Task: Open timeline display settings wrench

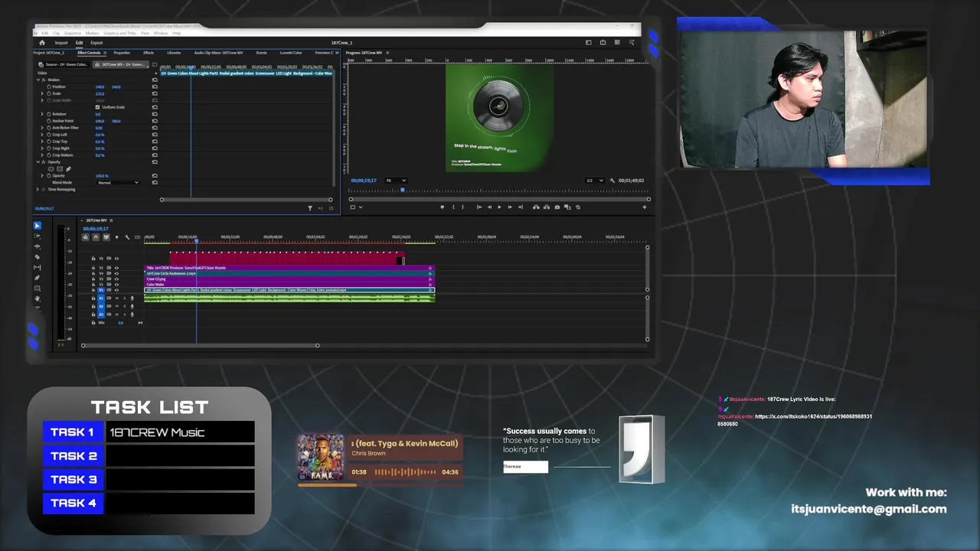Action: click(127, 237)
